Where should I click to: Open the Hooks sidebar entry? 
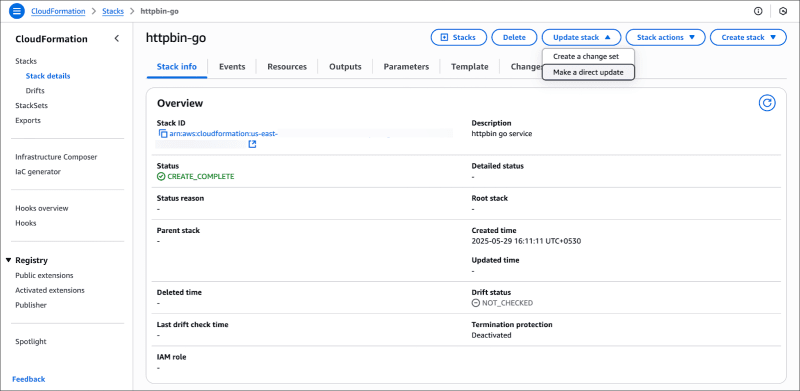pos(26,223)
